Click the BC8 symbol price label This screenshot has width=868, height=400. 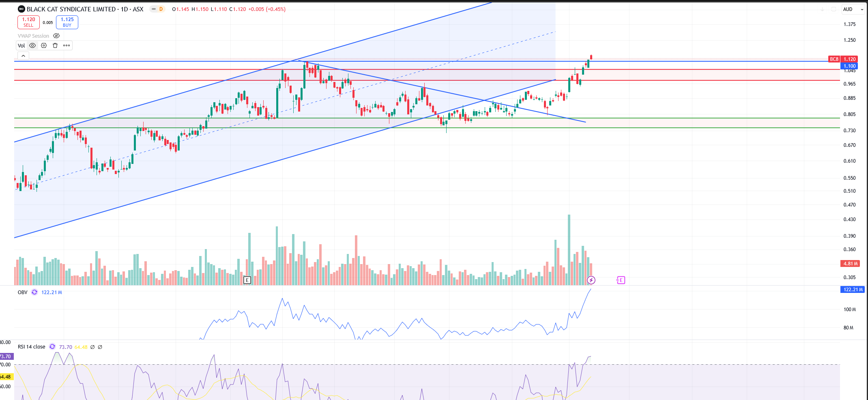834,59
